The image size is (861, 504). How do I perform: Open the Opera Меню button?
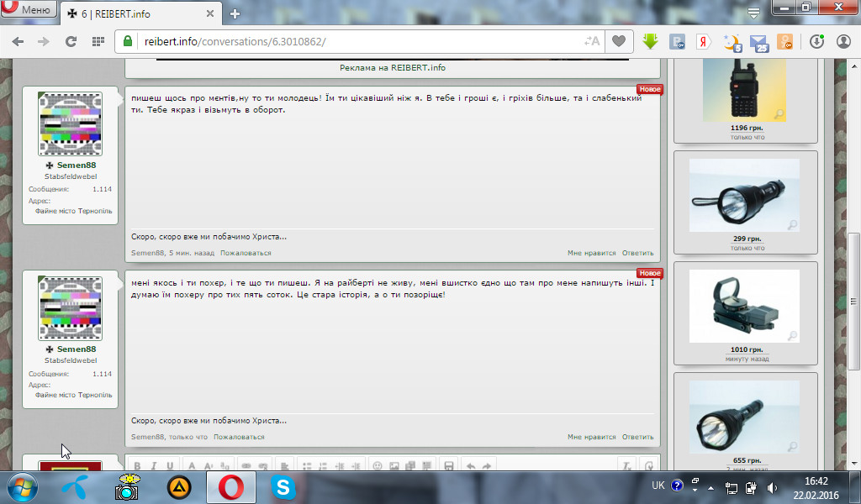point(28,8)
